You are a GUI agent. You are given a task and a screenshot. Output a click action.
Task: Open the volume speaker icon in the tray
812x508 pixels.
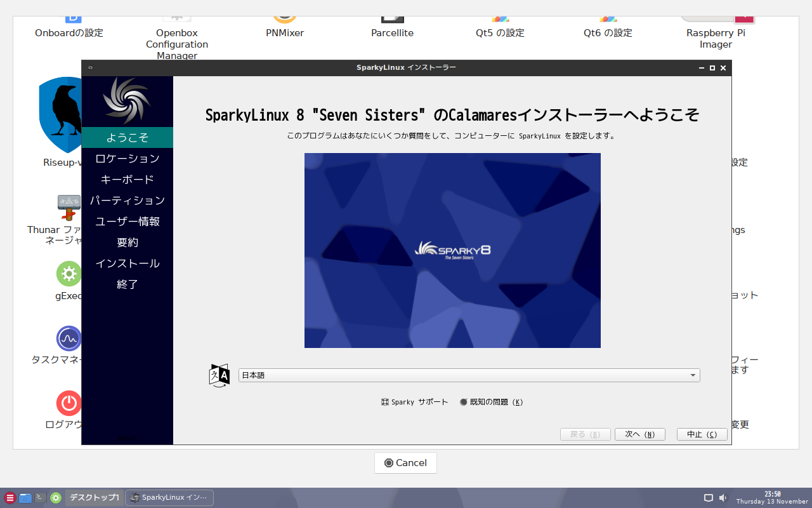pos(723,498)
